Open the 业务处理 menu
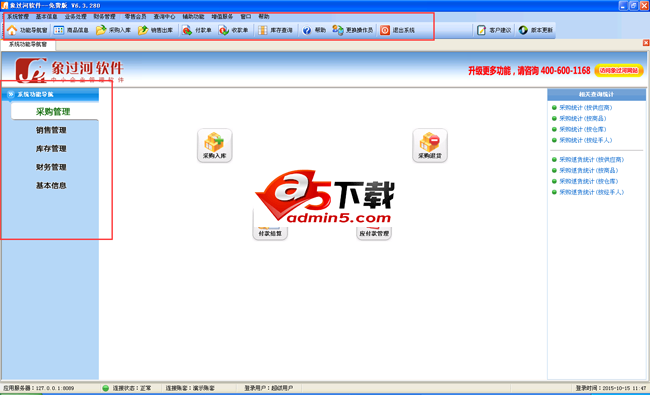This screenshot has width=650, height=395. pyautogui.click(x=75, y=17)
